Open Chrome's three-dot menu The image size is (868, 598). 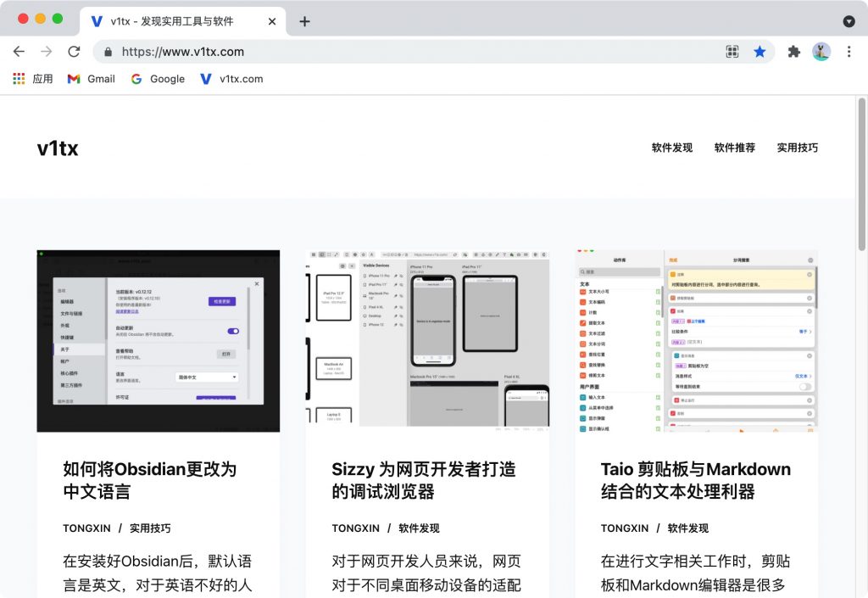[x=849, y=52]
